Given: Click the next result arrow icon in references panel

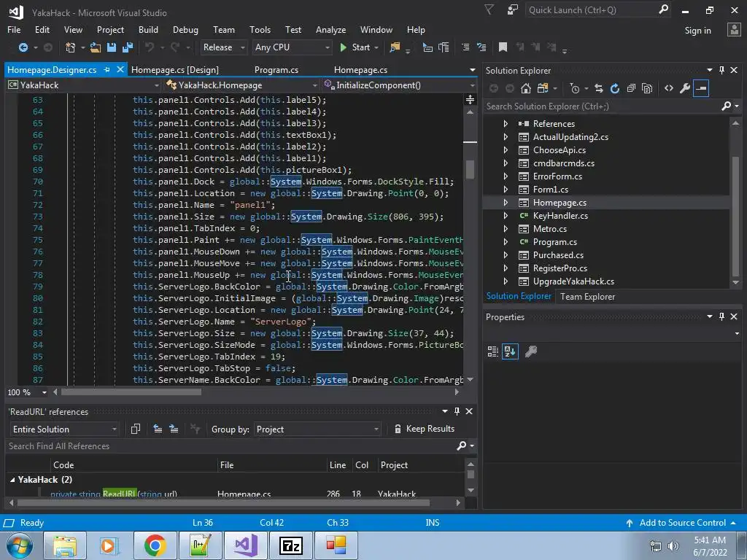Looking at the screenshot, I should [x=174, y=429].
